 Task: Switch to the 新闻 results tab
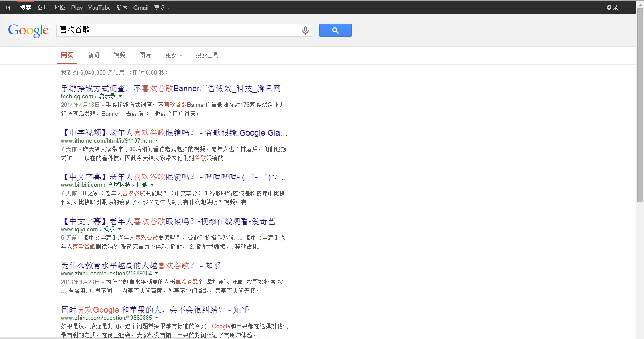[93, 55]
